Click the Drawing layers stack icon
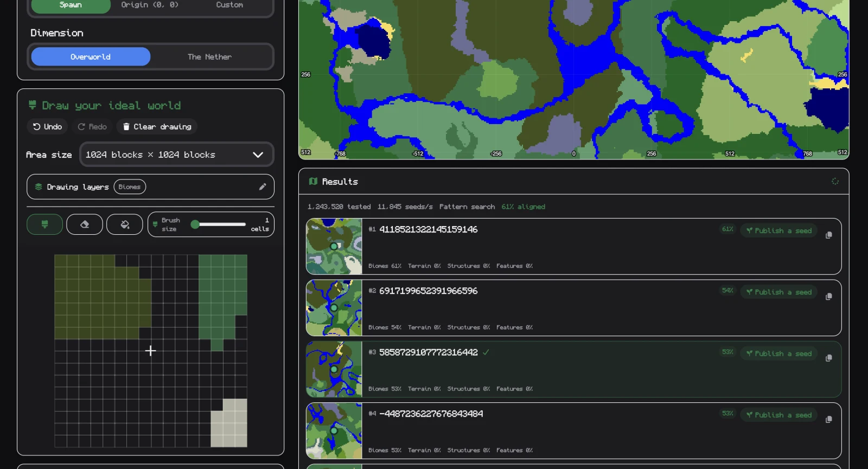The height and width of the screenshot is (469, 868). 39,187
